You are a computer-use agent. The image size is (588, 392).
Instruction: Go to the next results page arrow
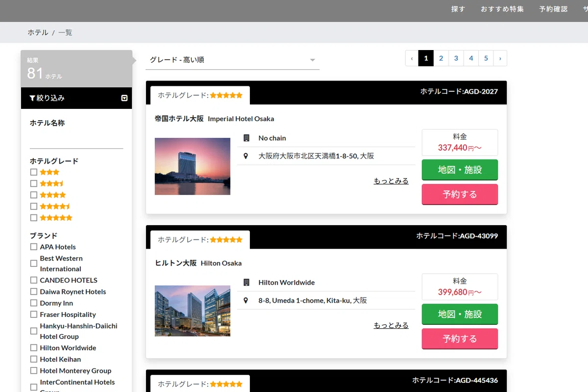tap(500, 58)
